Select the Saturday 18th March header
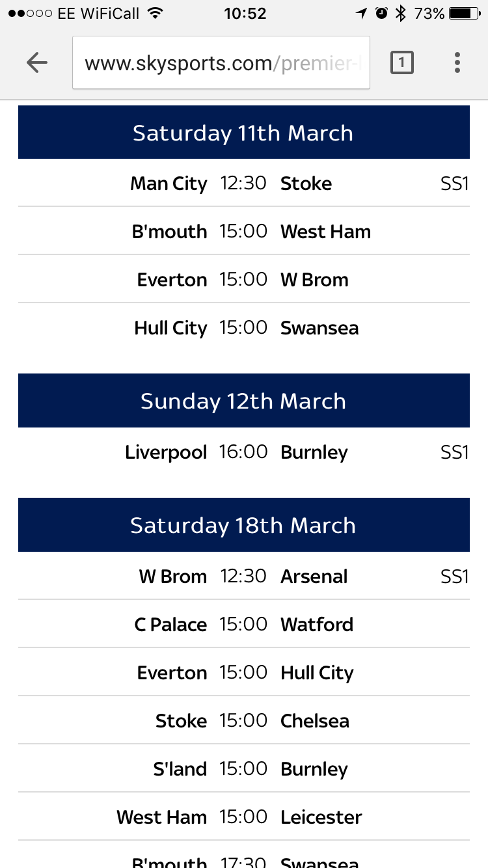 [x=244, y=524]
